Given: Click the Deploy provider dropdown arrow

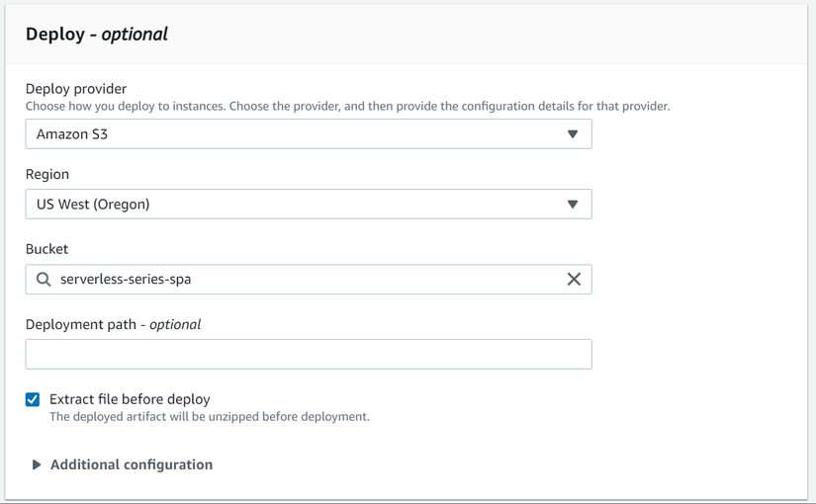Looking at the screenshot, I should pyautogui.click(x=573, y=134).
